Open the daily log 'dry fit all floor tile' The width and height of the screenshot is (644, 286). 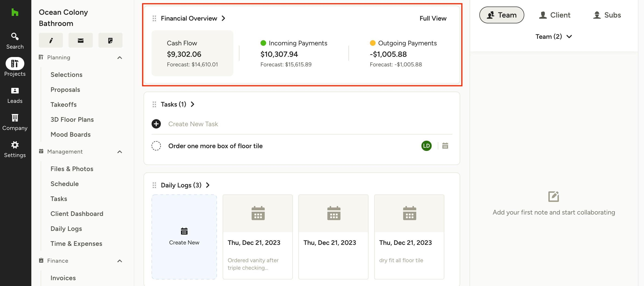coord(409,237)
